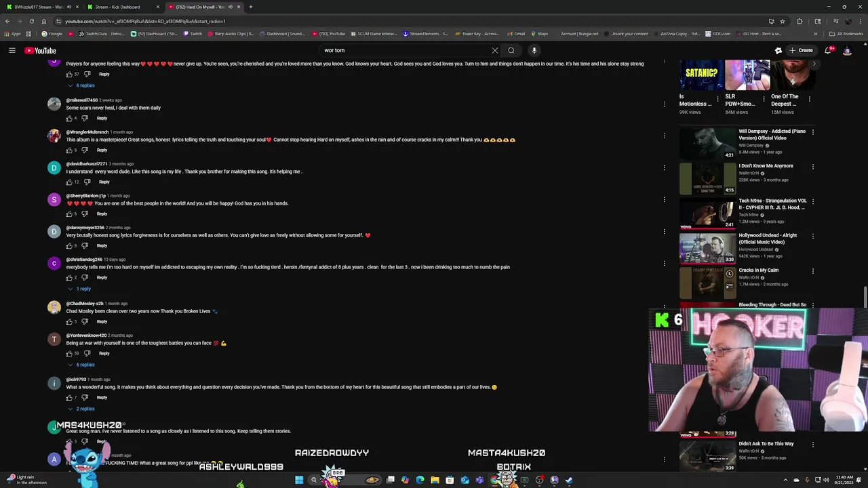Like @ChadMosley-s2h's comment
The width and height of the screenshot is (868, 488).
click(69, 321)
